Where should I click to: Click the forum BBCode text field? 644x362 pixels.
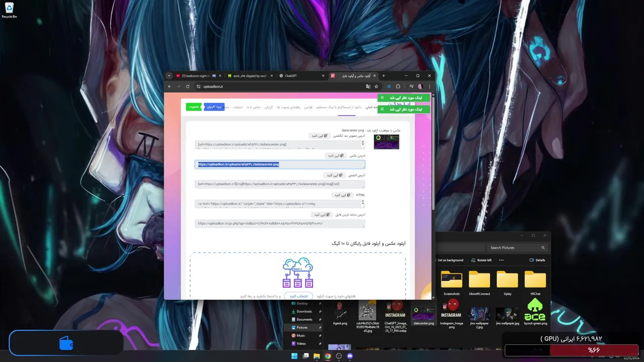click(280, 184)
